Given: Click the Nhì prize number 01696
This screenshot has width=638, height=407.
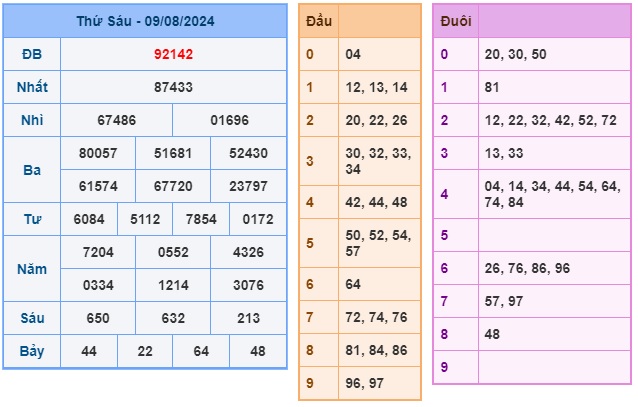Looking at the screenshot, I should pyautogui.click(x=229, y=120).
